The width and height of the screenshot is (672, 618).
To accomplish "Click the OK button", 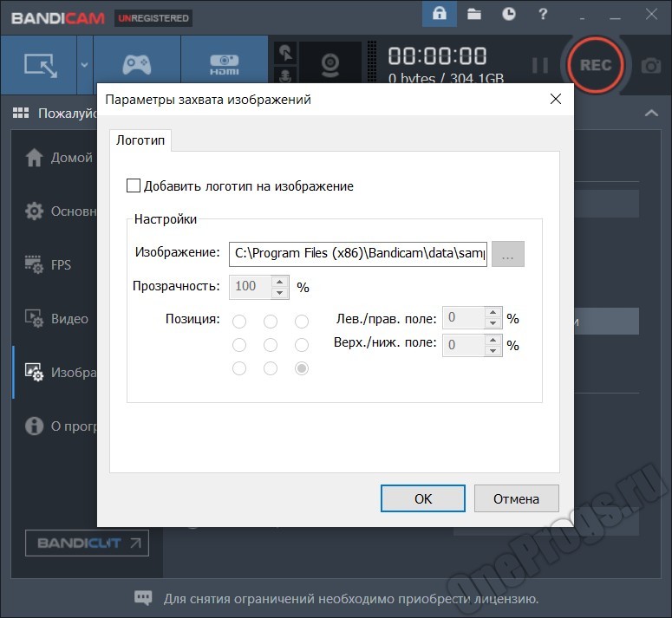I will coord(423,498).
